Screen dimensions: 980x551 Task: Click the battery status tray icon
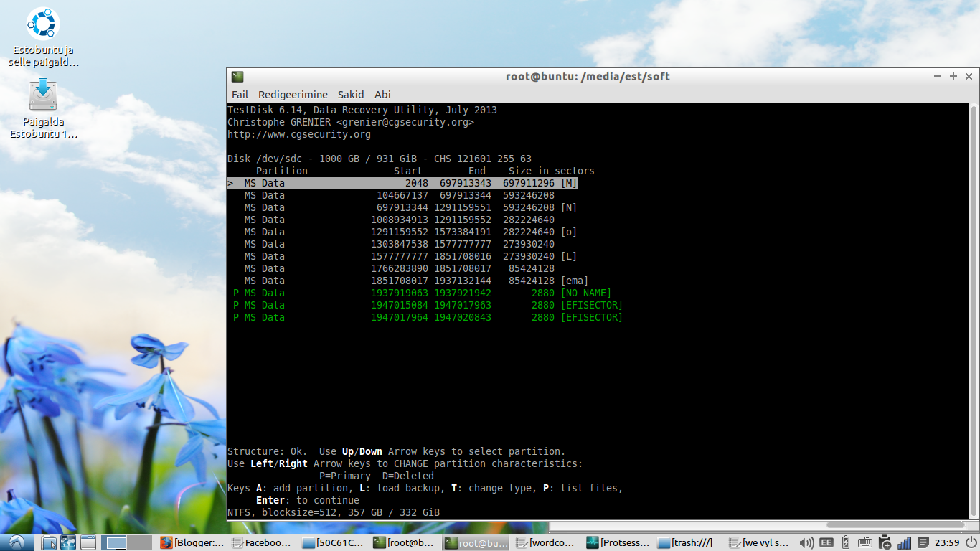tap(845, 542)
